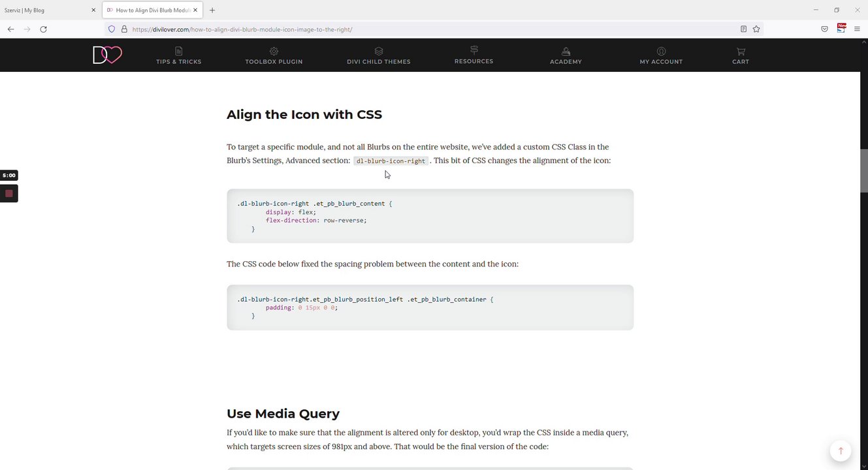Open the Firefox application menu
The width and height of the screenshot is (868, 470).
tap(858, 29)
